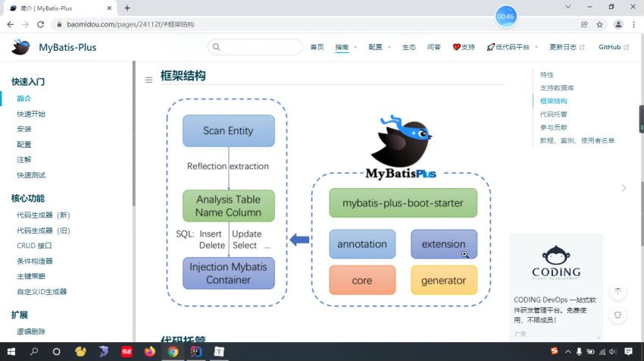Go to 首页 in top navigation
This screenshot has width=644, height=361.
click(x=317, y=47)
